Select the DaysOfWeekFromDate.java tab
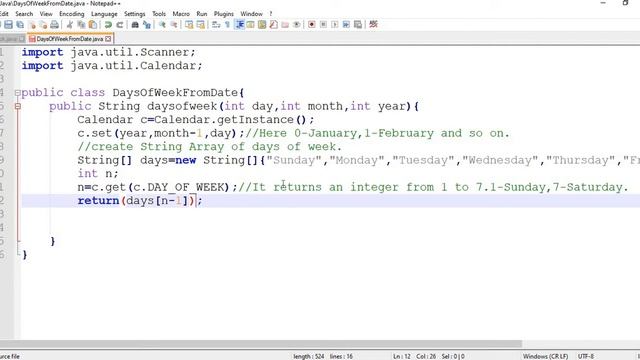This screenshot has height=360, width=640. pos(69,39)
